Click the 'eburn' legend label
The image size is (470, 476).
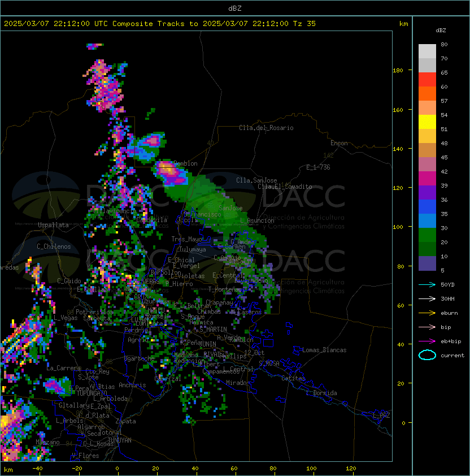449,313
